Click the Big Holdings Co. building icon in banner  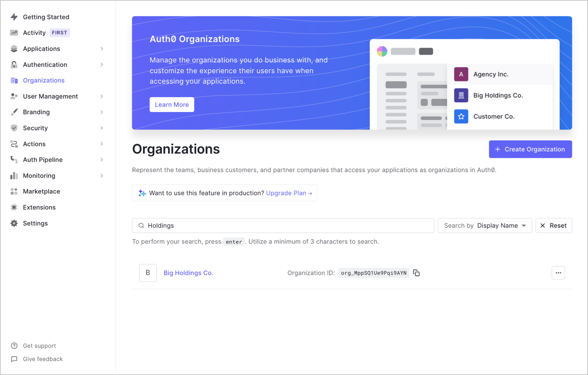pyautogui.click(x=461, y=96)
